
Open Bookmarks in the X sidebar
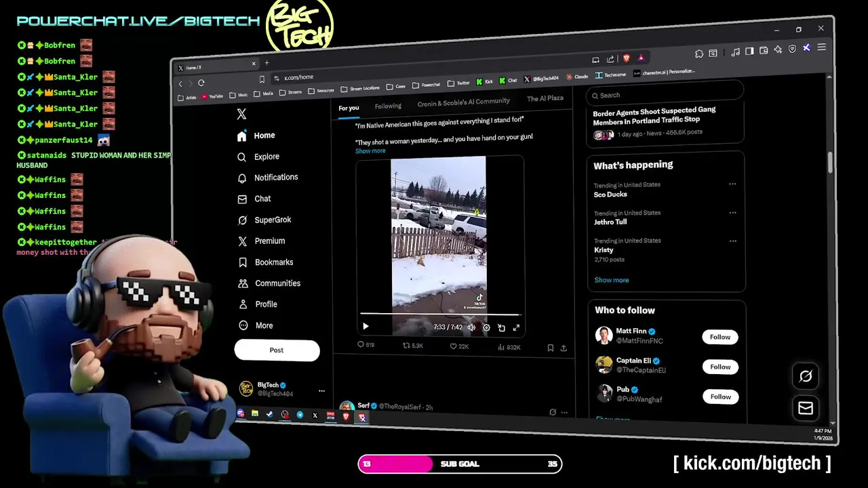tap(266, 262)
